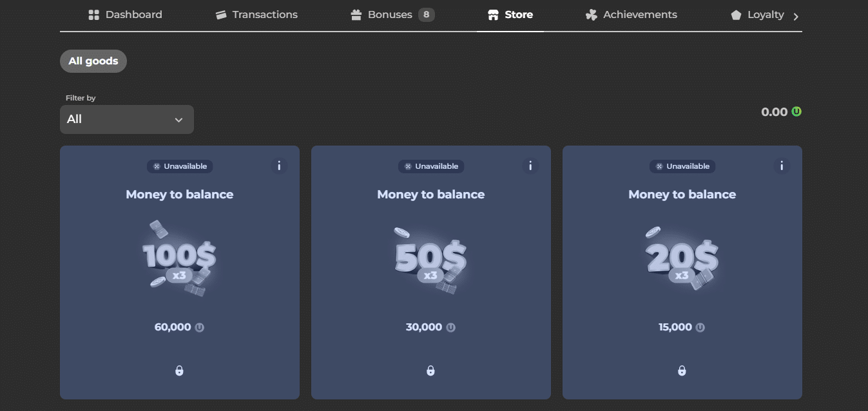The image size is (868, 411).
Task: Open the Filter by dropdown
Action: coord(126,119)
